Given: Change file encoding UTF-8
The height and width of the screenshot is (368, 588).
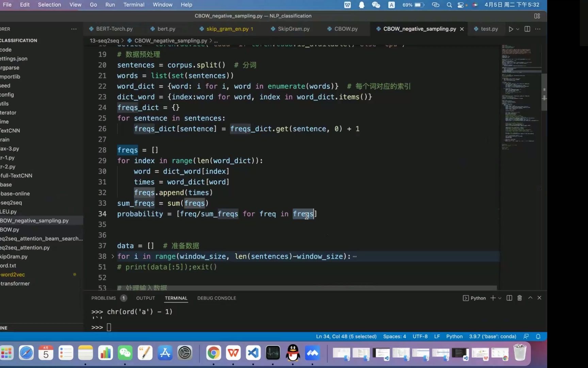Looking at the screenshot, I should (x=420, y=336).
